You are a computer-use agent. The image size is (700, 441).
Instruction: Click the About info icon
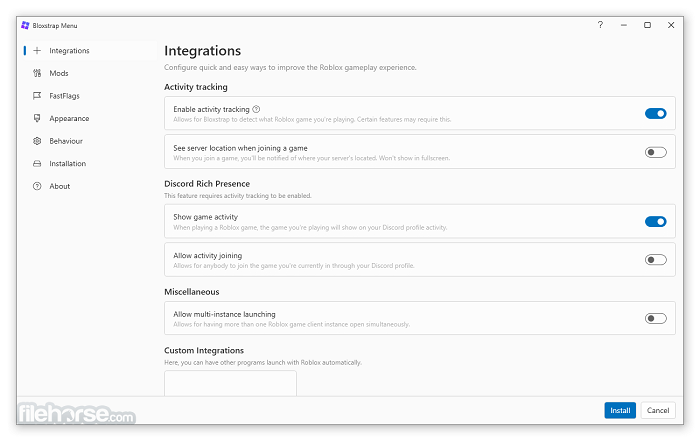pos(37,186)
